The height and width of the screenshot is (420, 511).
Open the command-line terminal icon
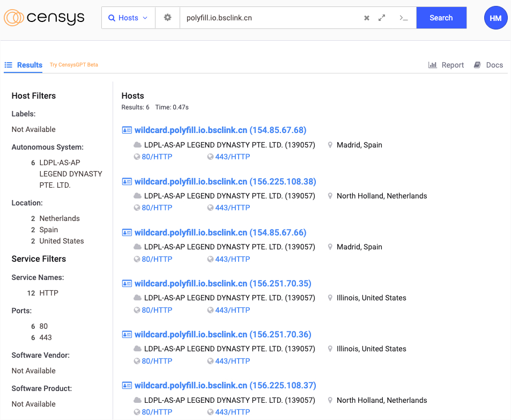click(404, 18)
